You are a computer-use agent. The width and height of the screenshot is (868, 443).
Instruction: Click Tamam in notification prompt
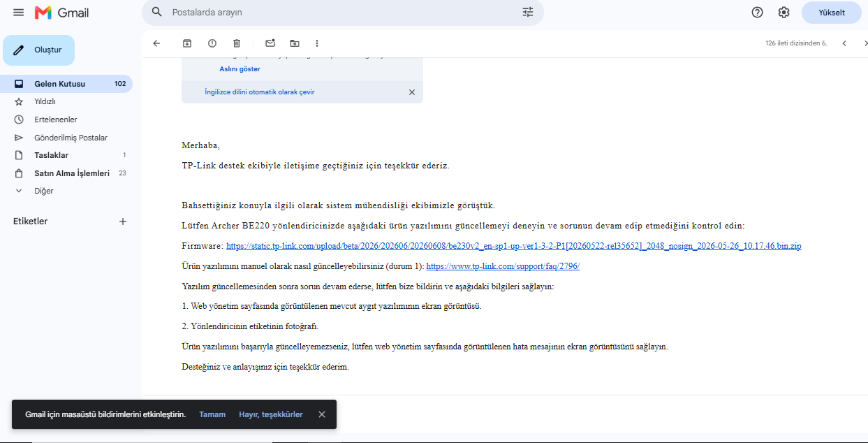click(x=212, y=414)
